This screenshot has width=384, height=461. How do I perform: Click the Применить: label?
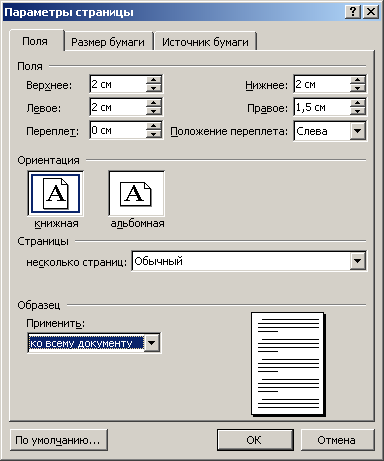coord(55,323)
